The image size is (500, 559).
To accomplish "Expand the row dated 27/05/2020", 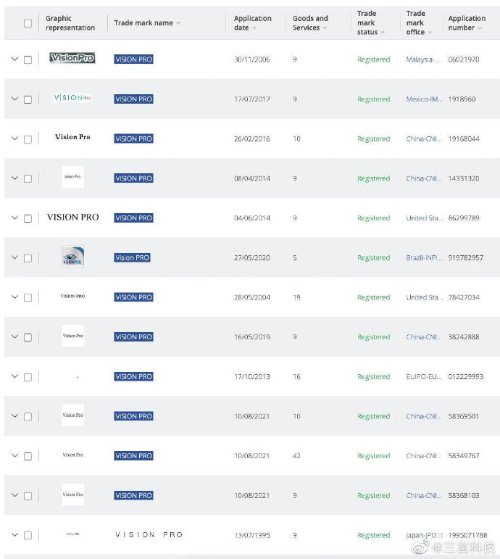I will [x=15, y=257].
